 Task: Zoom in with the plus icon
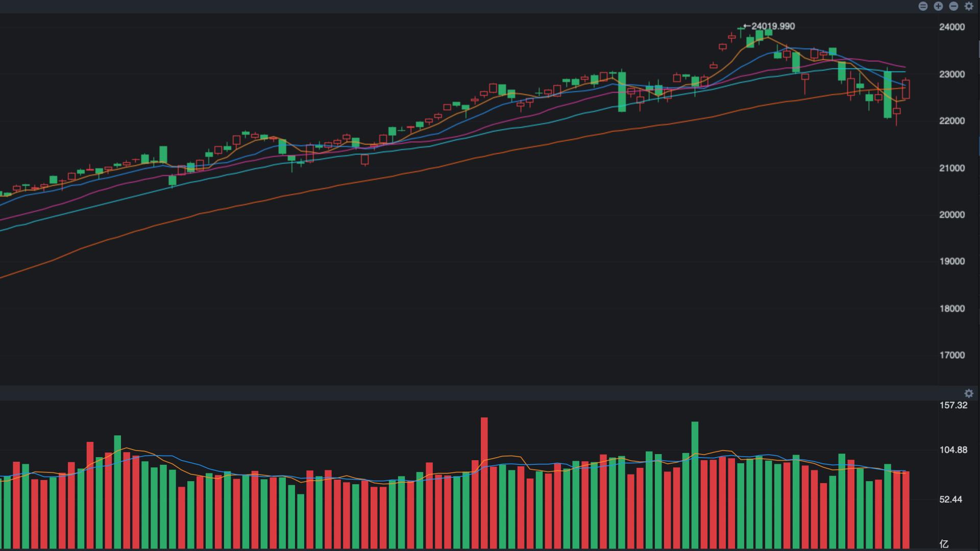[x=938, y=6]
